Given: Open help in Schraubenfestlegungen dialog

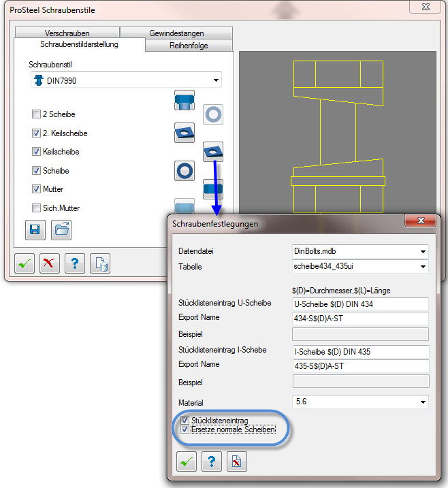Looking at the screenshot, I should click(212, 461).
